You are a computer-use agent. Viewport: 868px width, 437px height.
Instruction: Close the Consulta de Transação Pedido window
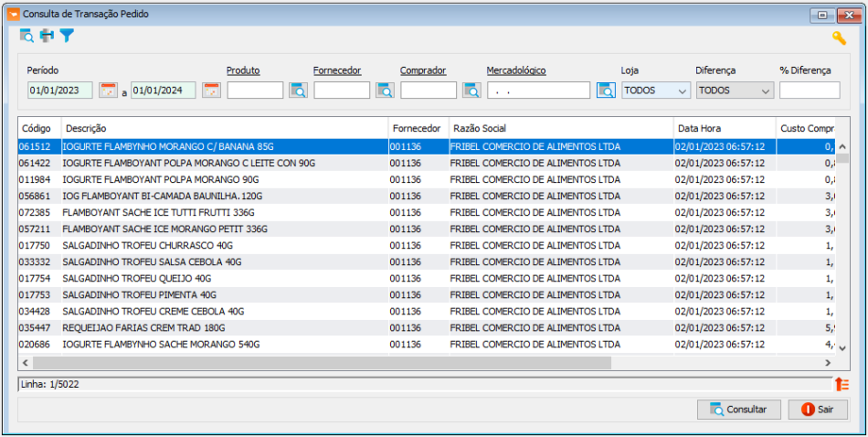click(848, 16)
